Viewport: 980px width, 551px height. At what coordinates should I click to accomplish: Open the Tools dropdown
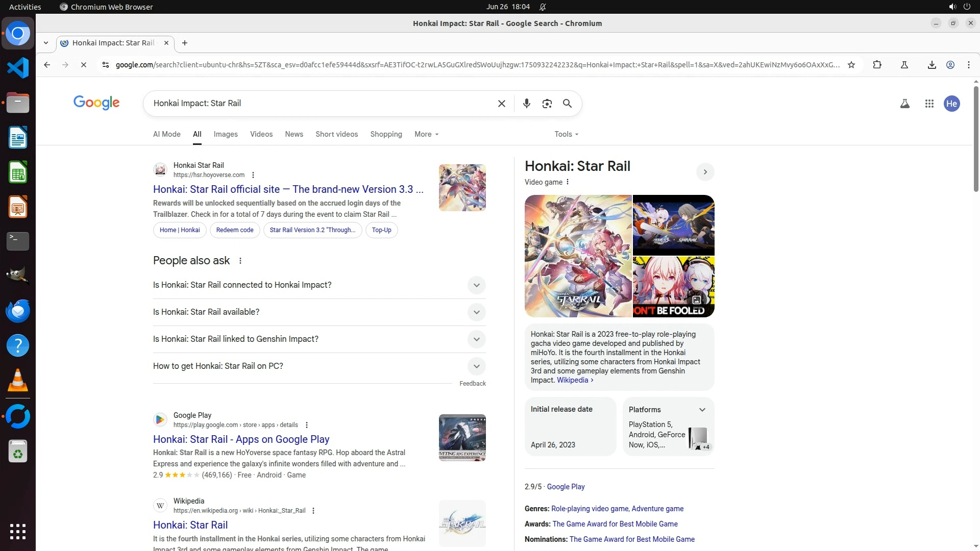[x=566, y=134]
